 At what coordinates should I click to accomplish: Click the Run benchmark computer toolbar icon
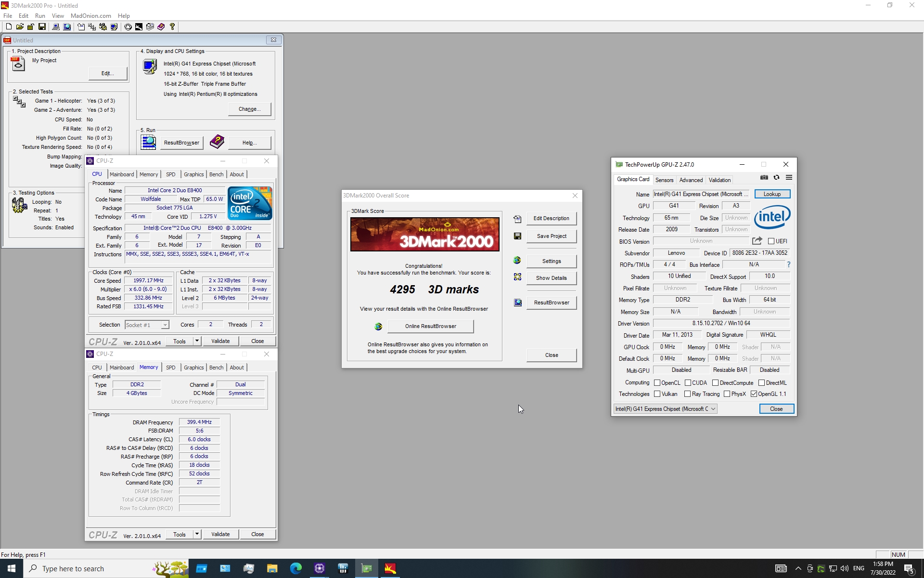point(56,27)
